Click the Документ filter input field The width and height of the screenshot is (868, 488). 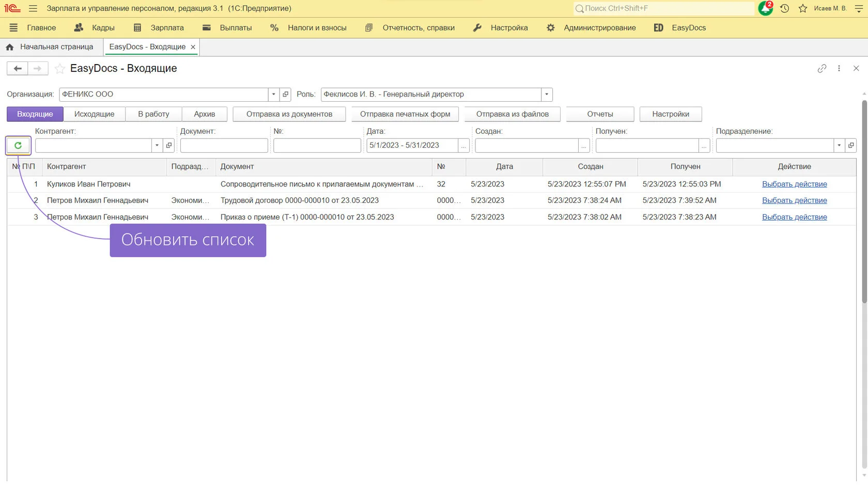pos(224,146)
